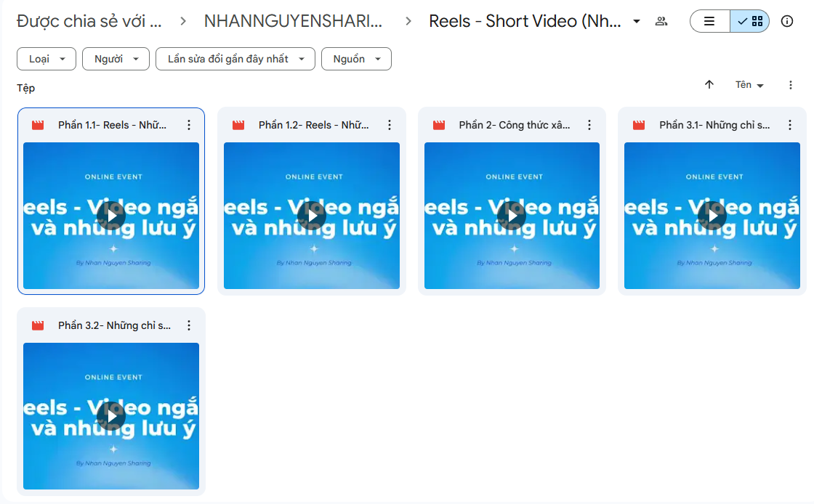
Task: Open the Nguồn filter dropdown
Action: (356, 59)
